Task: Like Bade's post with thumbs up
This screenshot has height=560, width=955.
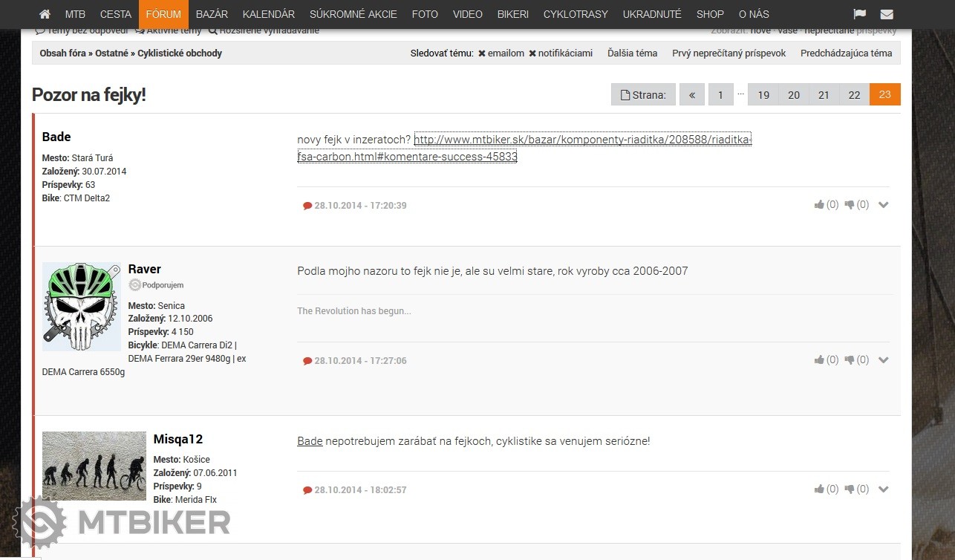Action: 820,205
